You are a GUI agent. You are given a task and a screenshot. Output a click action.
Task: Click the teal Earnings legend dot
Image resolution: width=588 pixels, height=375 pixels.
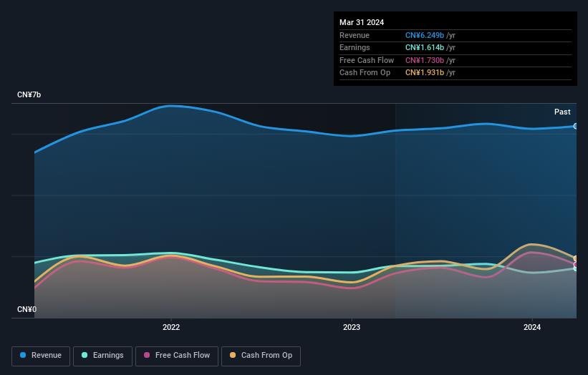tap(85, 355)
